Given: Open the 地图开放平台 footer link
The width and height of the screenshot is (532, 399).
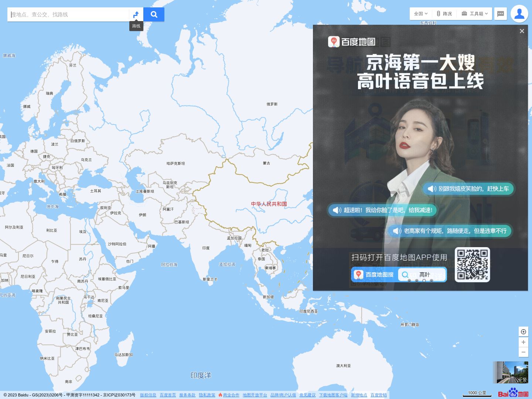Looking at the screenshot, I should [x=255, y=395].
